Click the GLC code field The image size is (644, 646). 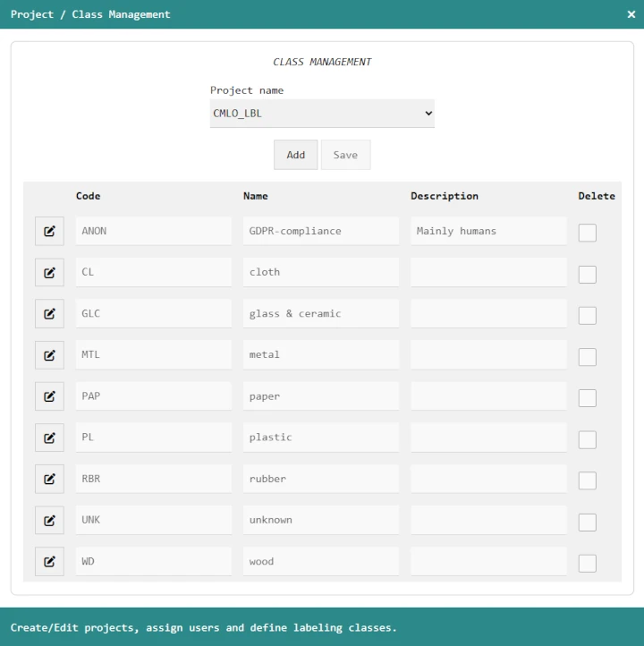(x=154, y=313)
